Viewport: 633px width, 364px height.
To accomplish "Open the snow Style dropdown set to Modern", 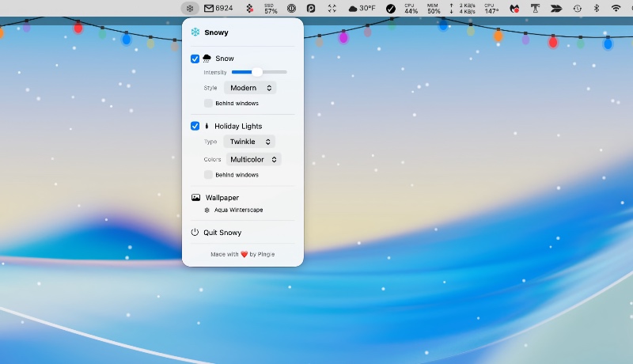I will [x=250, y=88].
